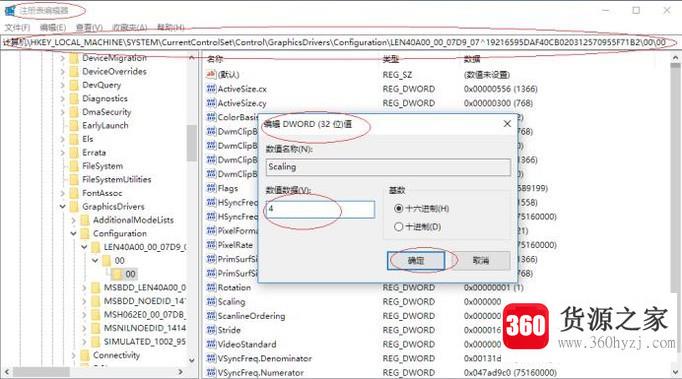Click the ScanlineOrdering value icon
Screen dimensions: 682x379
click(211, 315)
